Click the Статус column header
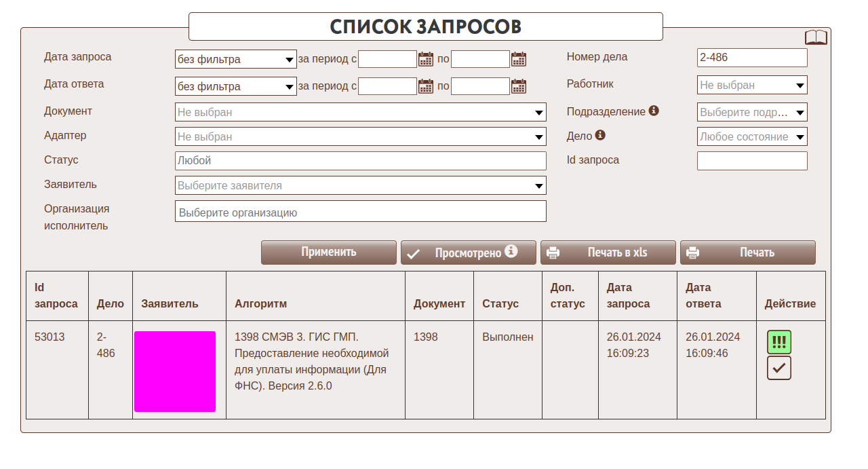The height and width of the screenshot is (469, 868). click(500, 303)
